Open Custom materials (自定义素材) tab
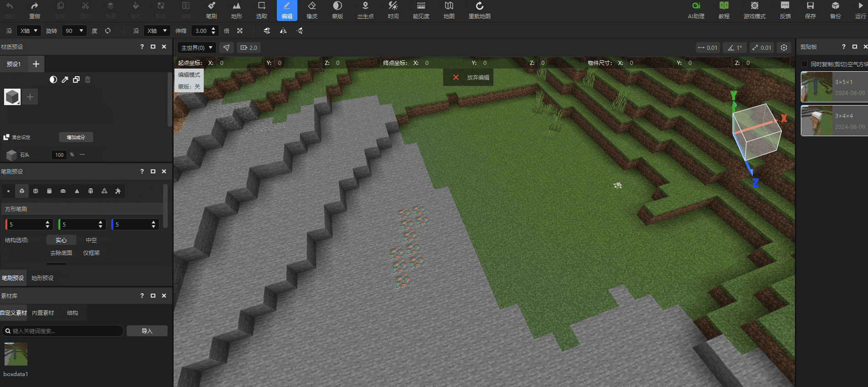 tap(13, 313)
